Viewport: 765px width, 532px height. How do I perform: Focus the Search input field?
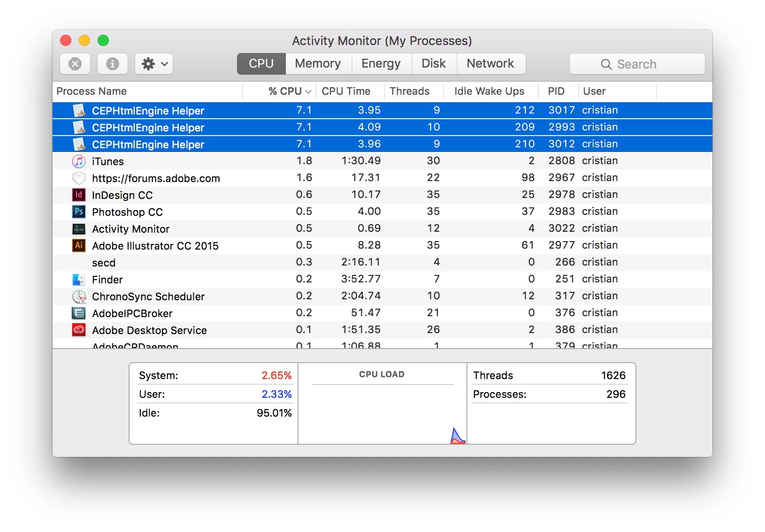637,64
